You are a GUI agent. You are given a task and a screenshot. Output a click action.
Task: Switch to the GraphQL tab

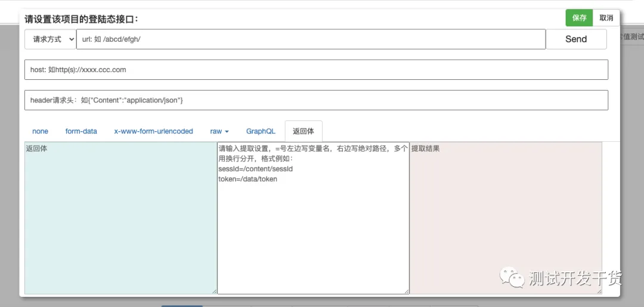(261, 131)
